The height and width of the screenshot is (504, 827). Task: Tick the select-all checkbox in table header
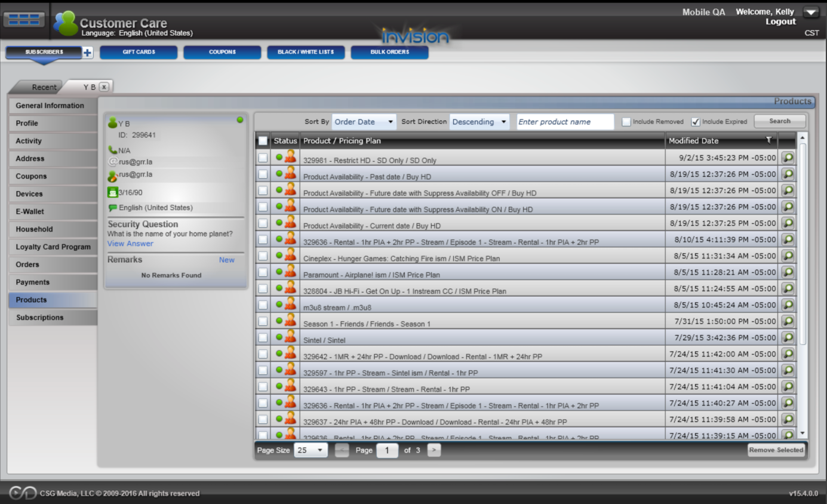pos(263,141)
